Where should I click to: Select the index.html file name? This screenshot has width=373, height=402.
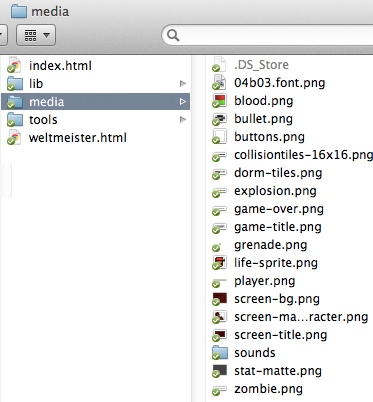click(60, 66)
